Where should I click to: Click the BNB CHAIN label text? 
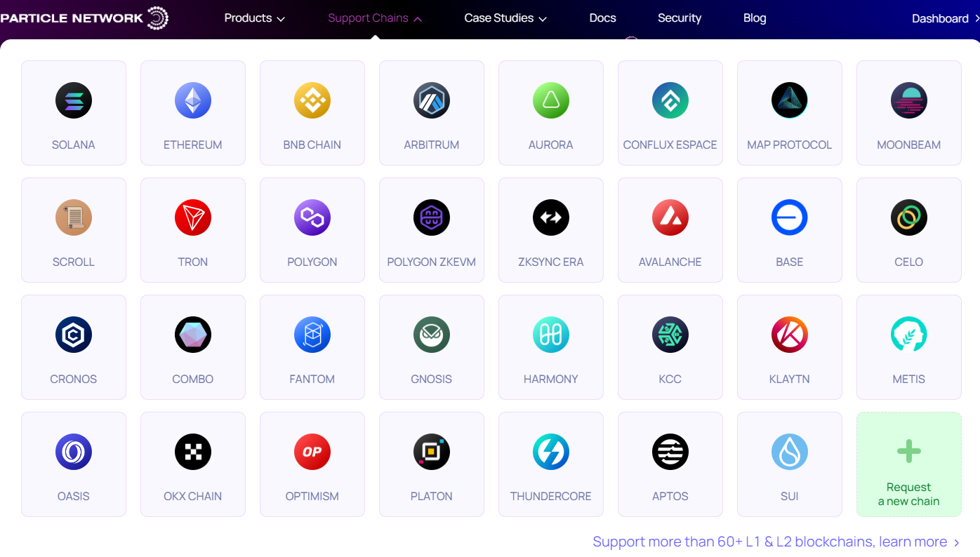(312, 145)
